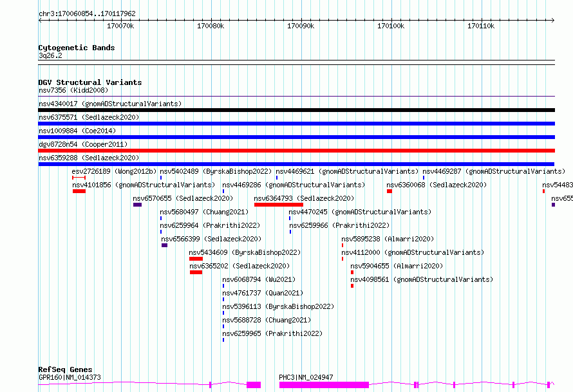Screen dimensions: 573x392
Task: Click the nsv4469287 gnomAD variant label
Action: 494,171
